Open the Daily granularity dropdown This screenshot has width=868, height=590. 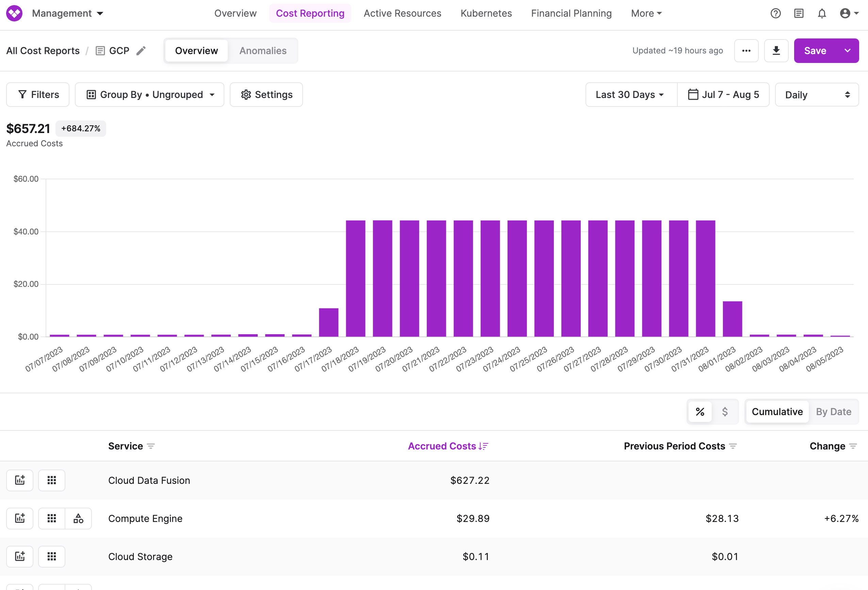[x=817, y=95]
